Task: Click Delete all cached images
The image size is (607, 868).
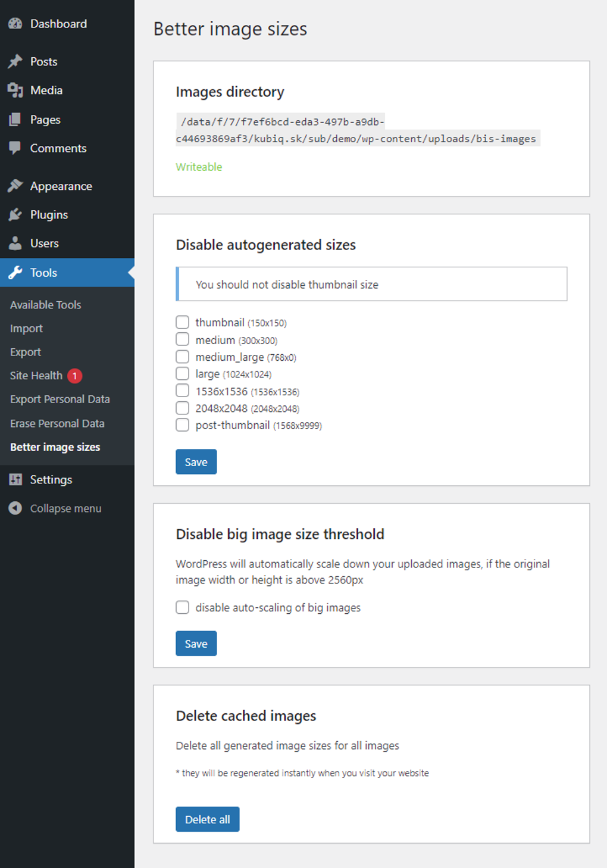Action: click(207, 819)
